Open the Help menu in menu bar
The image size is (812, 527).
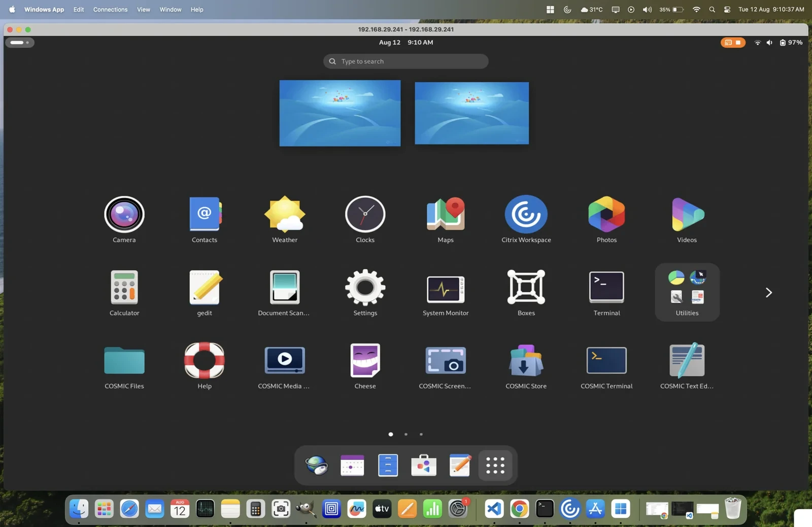[197, 10]
